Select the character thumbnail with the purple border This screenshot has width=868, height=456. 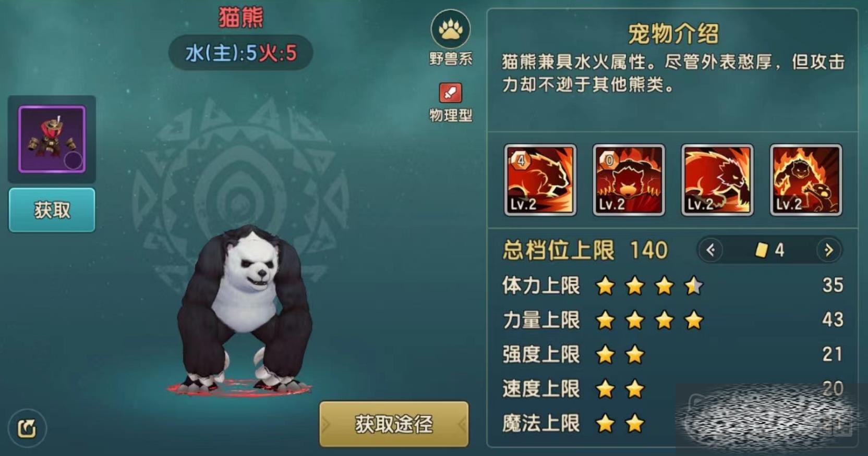(x=52, y=139)
